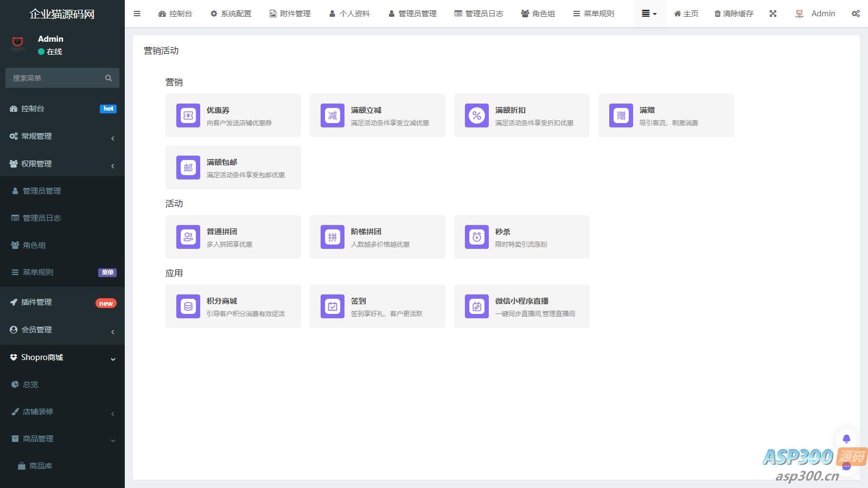Open the 系统配置 menu item
The height and width of the screenshot is (488, 868).
tap(230, 14)
